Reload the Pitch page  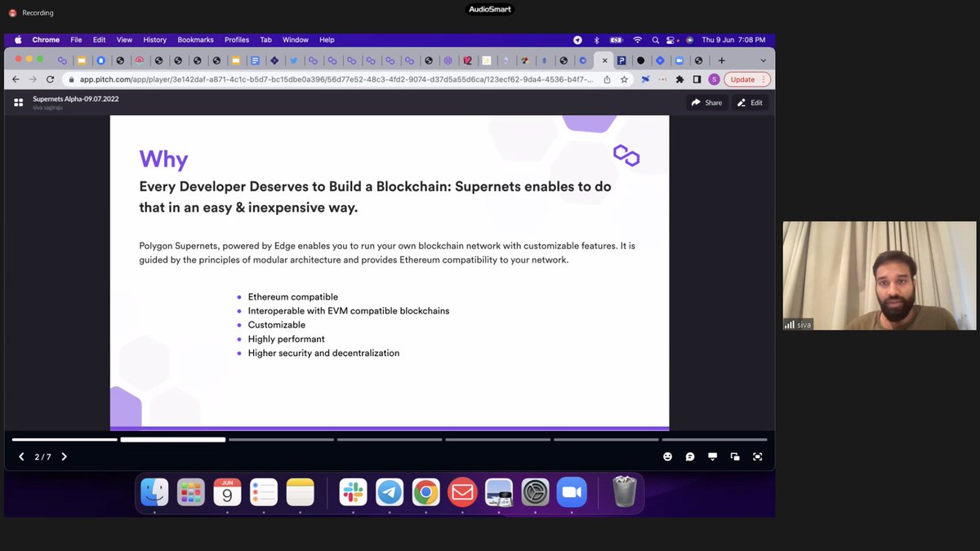click(51, 79)
